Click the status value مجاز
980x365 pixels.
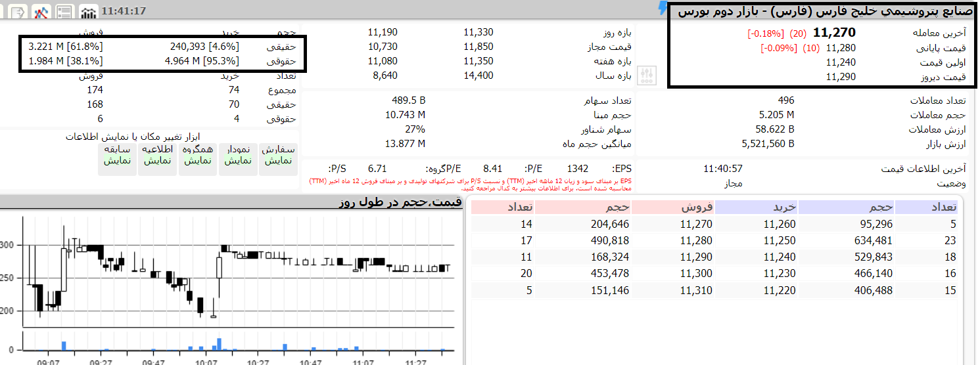(x=732, y=183)
